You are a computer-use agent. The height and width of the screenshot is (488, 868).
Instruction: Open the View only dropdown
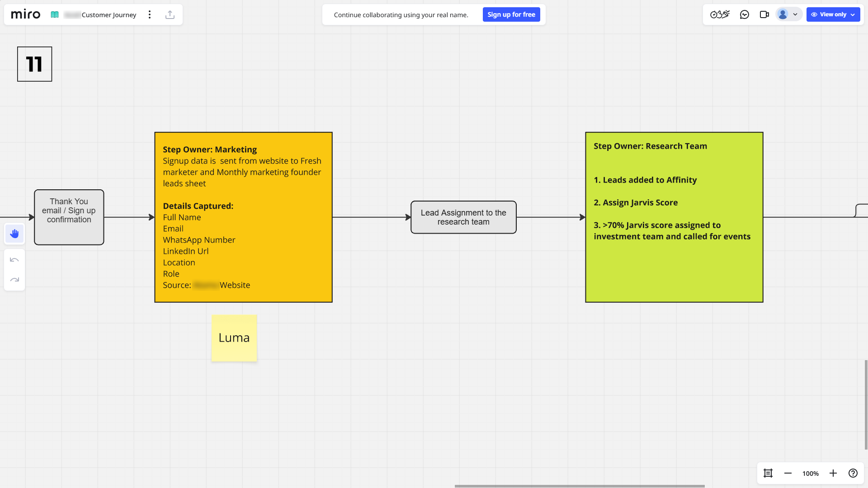[x=833, y=14]
